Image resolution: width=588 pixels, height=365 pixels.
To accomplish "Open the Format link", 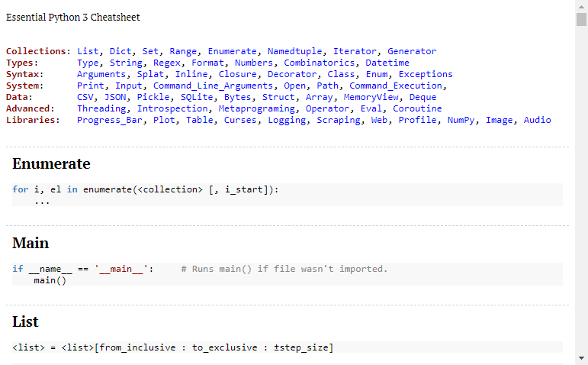I will point(207,63).
